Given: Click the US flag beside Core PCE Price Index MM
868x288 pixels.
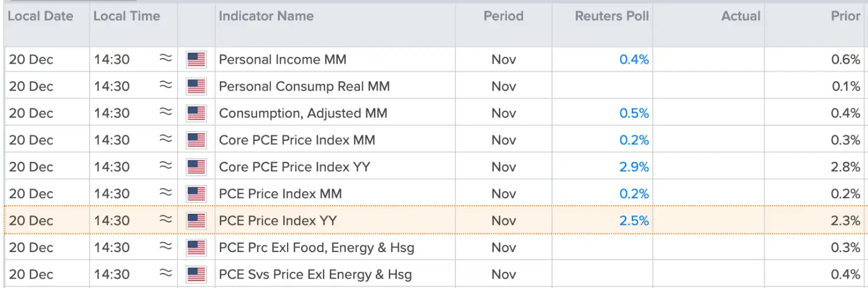Looking at the screenshot, I should 196,140.
